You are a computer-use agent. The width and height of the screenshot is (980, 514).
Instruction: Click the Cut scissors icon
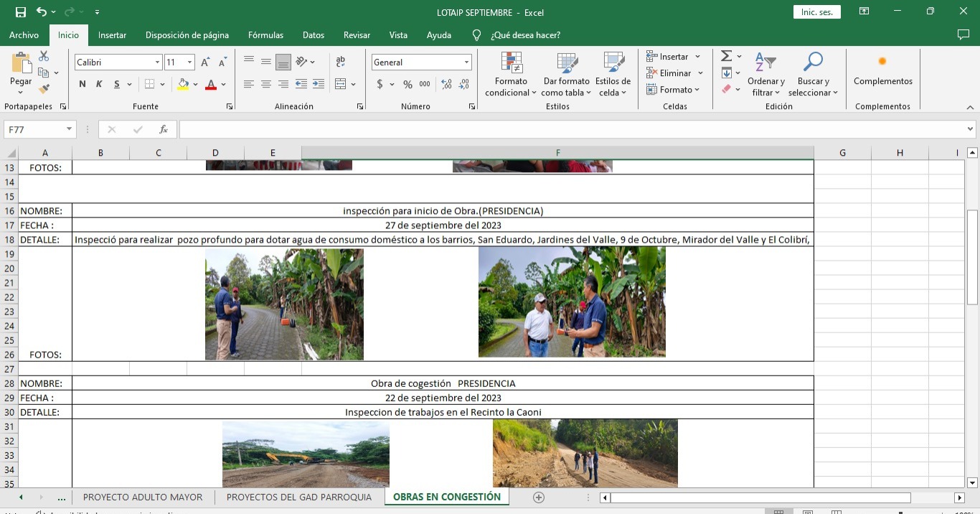tap(44, 56)
